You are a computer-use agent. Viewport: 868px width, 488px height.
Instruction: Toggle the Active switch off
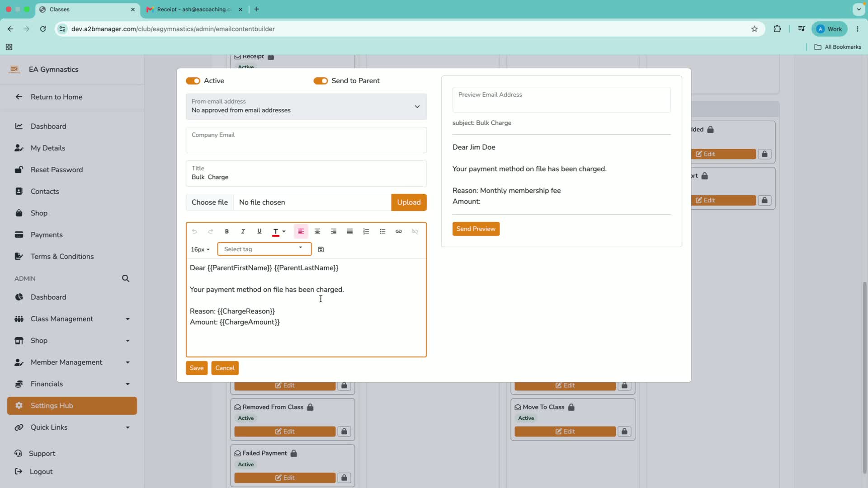click(193, 81)
